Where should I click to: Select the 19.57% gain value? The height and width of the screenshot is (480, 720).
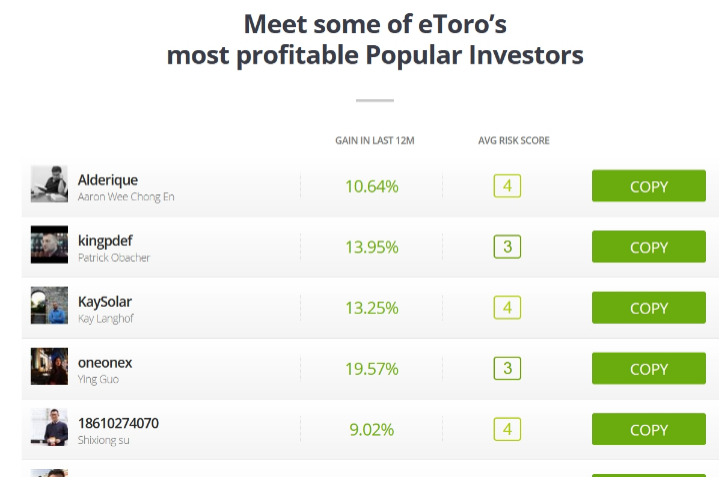tap(372, 369)
